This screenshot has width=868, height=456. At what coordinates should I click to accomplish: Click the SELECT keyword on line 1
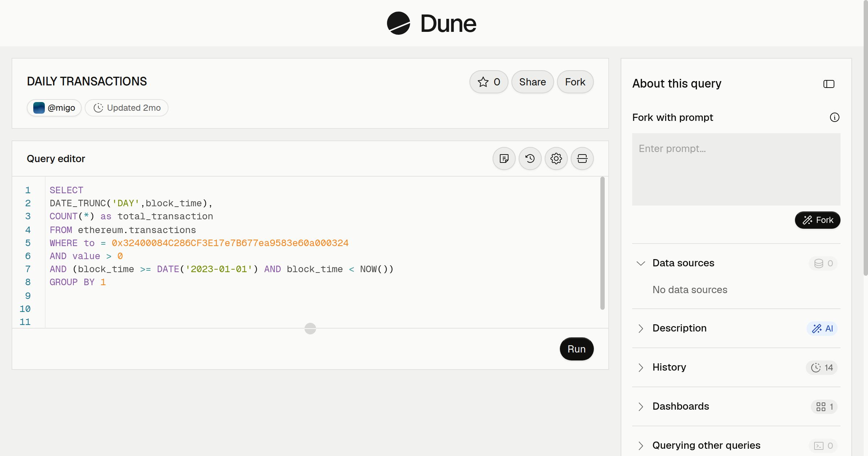pos(67,190)
